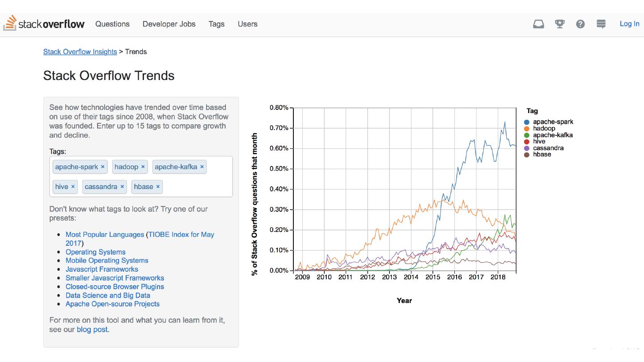Remove the hive tag
644x362 pixels.
(73, 186)
